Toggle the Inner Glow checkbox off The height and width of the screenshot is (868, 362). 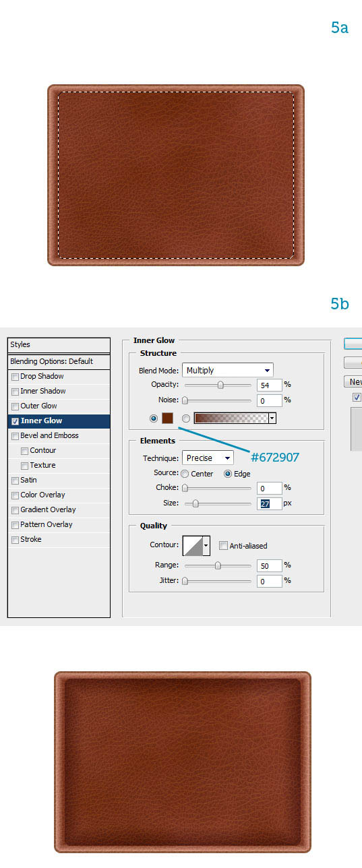point(15,421)
